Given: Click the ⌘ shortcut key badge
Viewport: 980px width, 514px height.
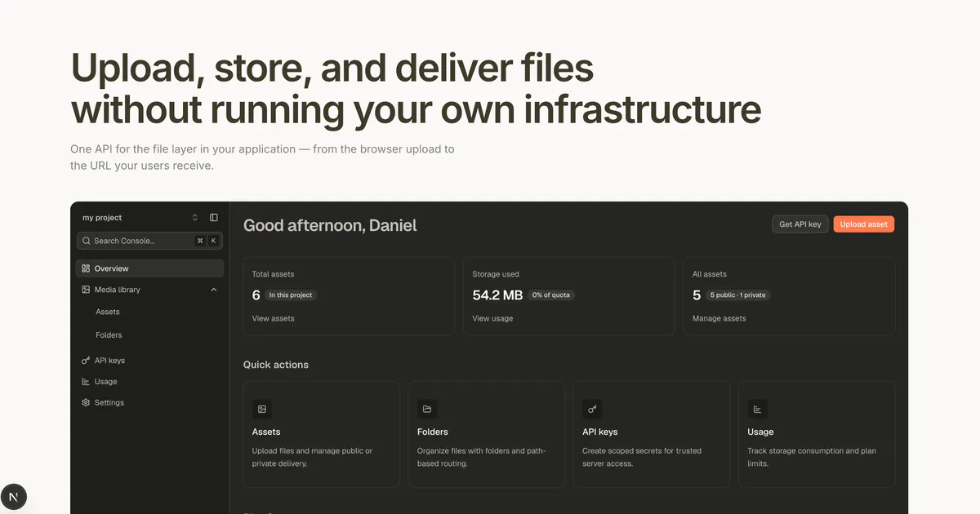Looking at the screenshot, I should click(x=200, y=241).
